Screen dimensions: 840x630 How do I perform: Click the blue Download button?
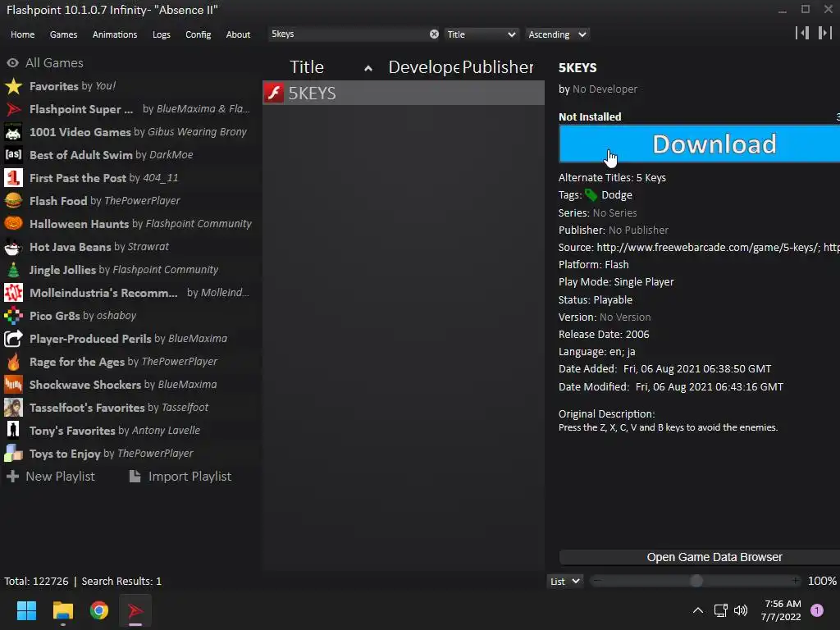click(x=699, y=144)
